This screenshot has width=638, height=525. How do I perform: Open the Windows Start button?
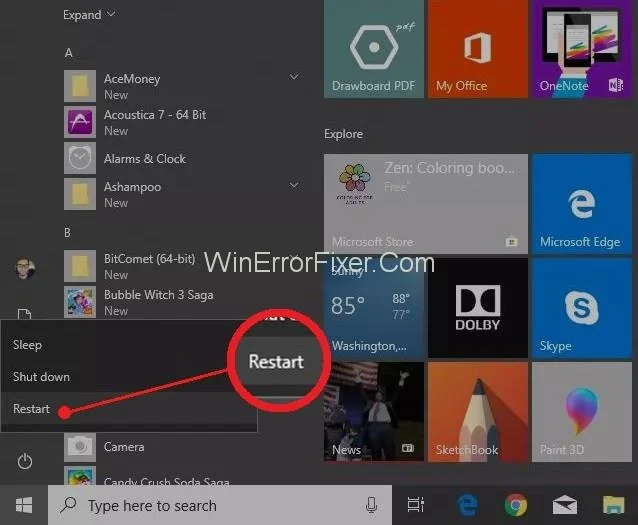pos(24,505)
